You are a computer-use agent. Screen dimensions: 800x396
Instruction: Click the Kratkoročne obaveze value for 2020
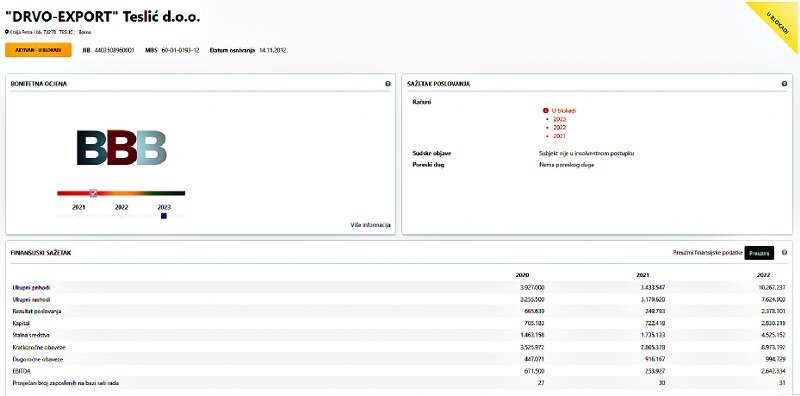coord(532,348)
